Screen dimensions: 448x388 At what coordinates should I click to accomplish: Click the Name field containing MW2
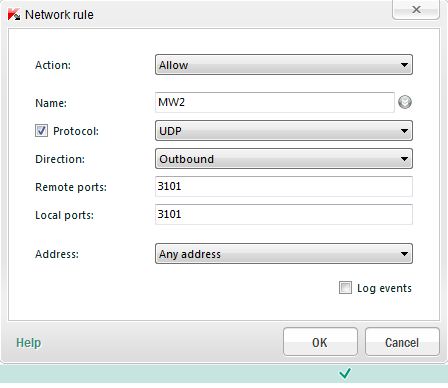[x=275, y=102]
